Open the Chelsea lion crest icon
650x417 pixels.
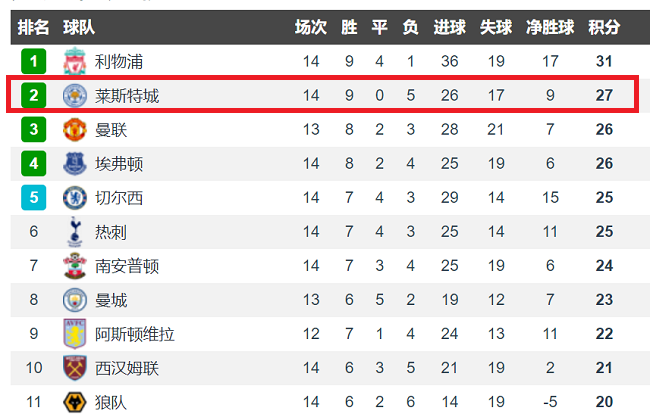click(73, 198)
